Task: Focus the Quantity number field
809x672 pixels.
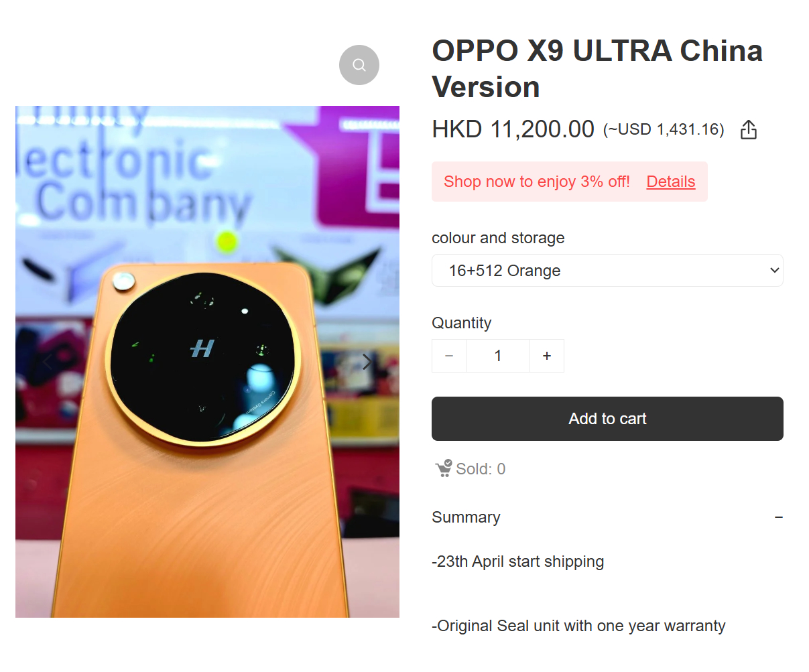Action: 498,356
